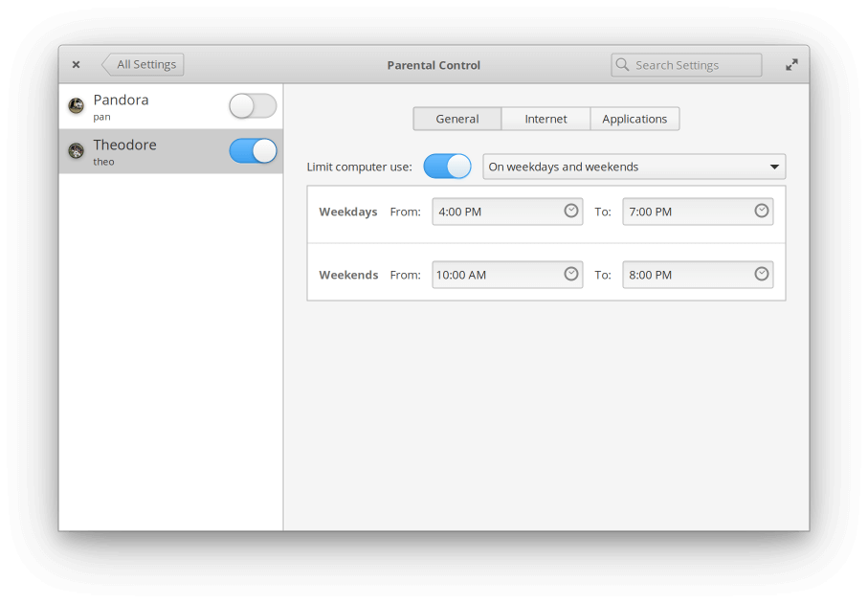This screenshot has width=868, height=603.
Task: Open clock picker for Weekends To time
Action: pos(762,274)
